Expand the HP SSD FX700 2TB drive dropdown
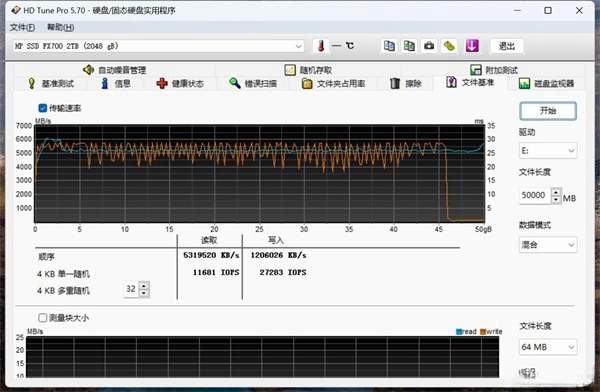The image size is (600, 392). (x=158, y=46)
